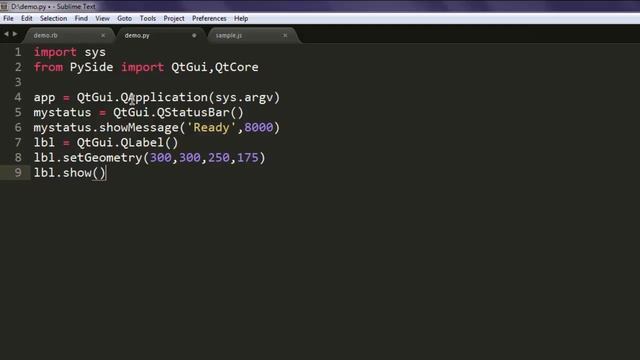The image size is (640, 360).
Task: Click 'lbl.show()' on line 9
Action: 69,173
